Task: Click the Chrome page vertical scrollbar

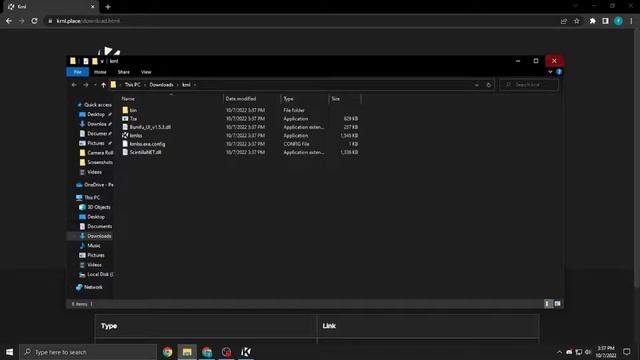Action: click(x=637, y=158)
